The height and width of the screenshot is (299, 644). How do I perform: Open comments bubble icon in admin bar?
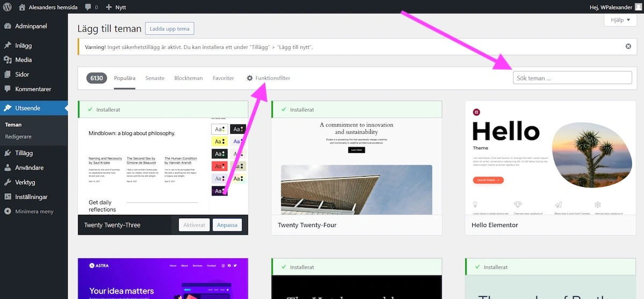point(88,8)
